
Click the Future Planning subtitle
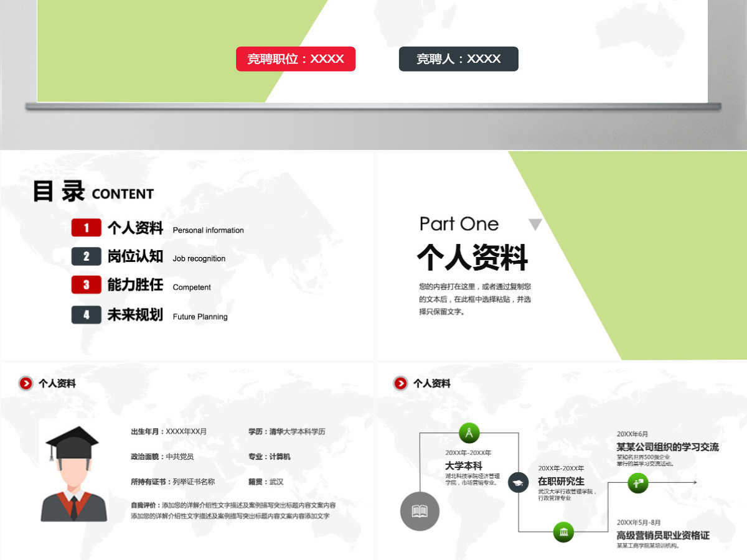click(200, 317)
